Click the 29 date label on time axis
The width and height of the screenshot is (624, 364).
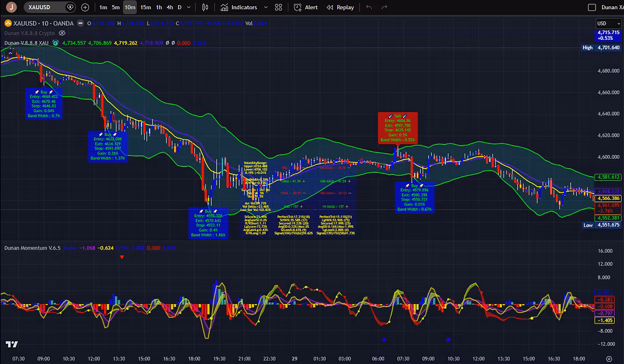[295, 358]
